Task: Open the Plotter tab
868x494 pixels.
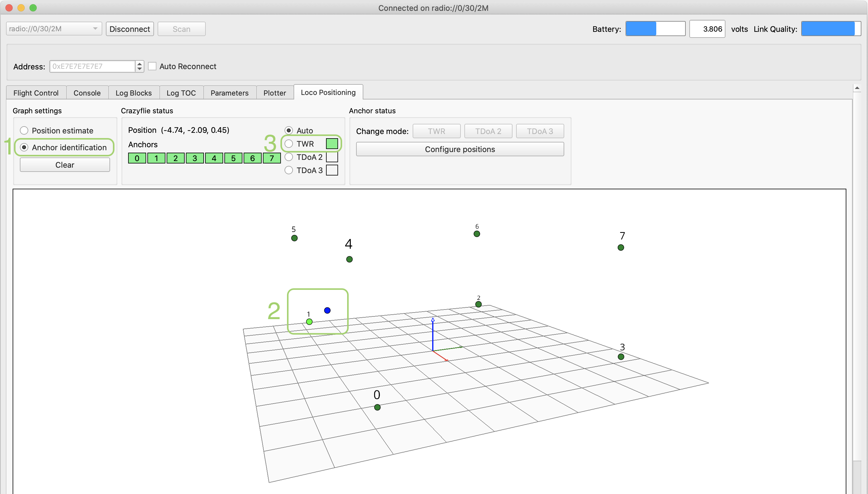Action: (274, 93)
